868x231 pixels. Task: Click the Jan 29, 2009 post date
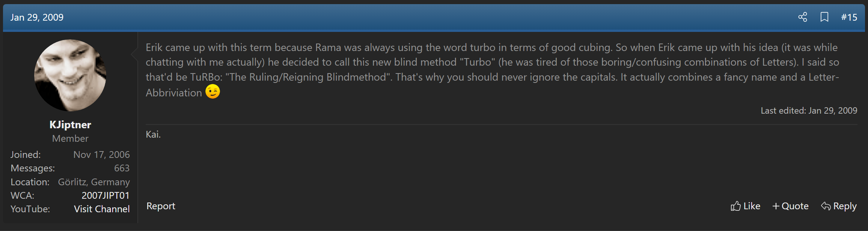[37, 17]
